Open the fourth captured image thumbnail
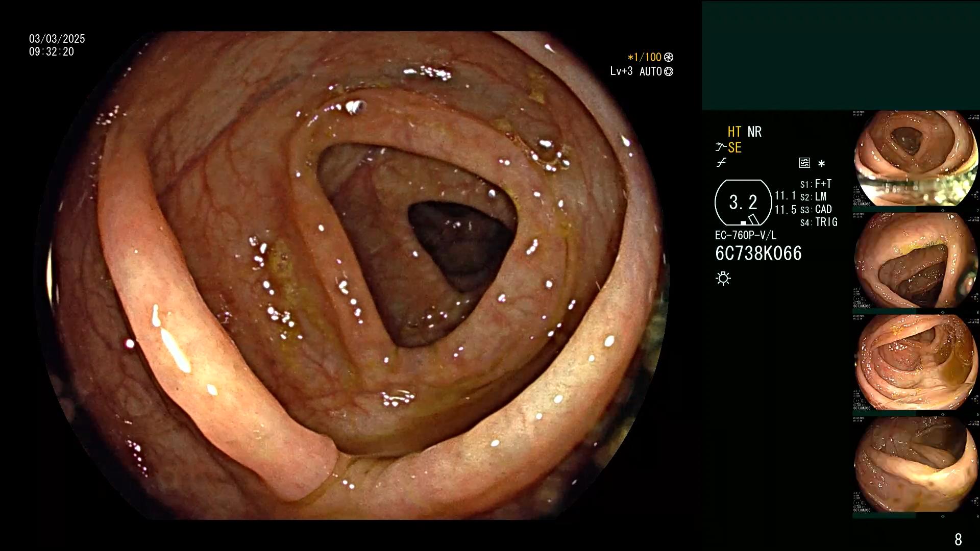This screenshot has height=551, width=980. (916, 464)
